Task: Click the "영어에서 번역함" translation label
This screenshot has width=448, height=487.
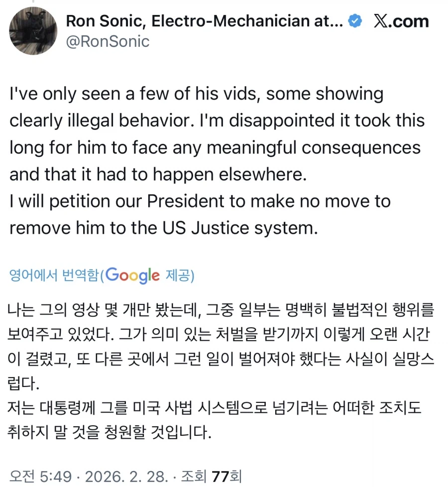Action: [x=55, y=275]
